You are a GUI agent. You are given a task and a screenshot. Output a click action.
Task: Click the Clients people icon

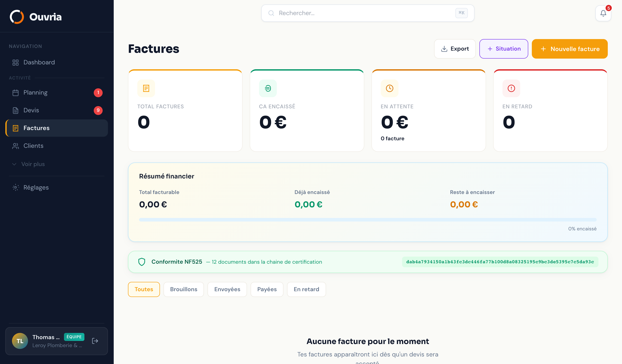(16, 146)
